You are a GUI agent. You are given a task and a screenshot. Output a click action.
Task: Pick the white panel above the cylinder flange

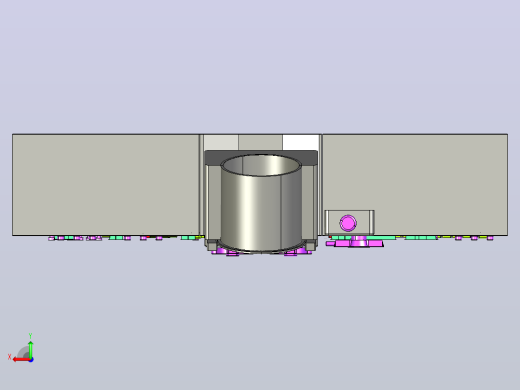click(300, 142)
